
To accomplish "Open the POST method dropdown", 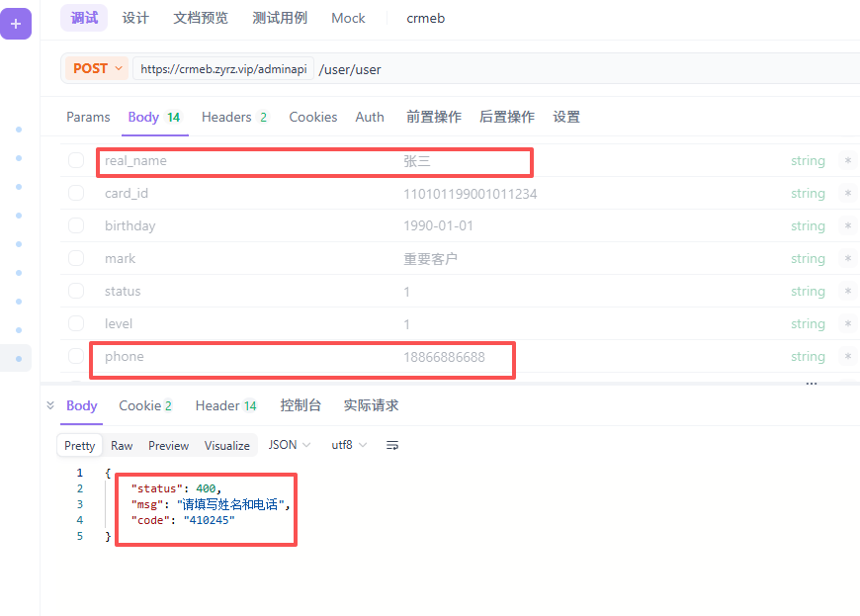I will (x=97, y=68).
